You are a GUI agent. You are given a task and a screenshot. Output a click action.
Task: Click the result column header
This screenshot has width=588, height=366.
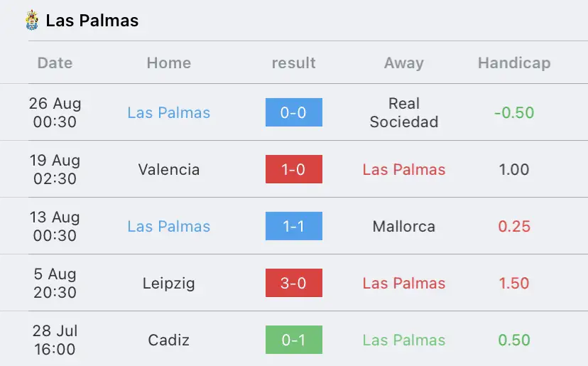click(293, 63)
